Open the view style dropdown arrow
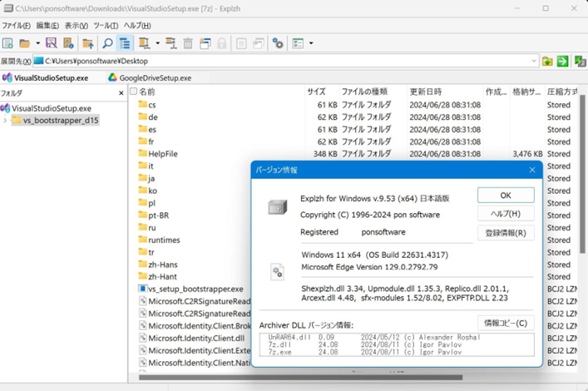This screenshot has height=391, width=588. click(x=311, y=43)
